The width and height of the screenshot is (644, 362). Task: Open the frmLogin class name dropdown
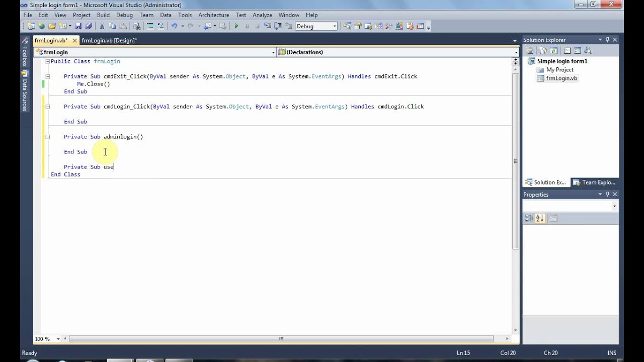click(x=273, y=52)
